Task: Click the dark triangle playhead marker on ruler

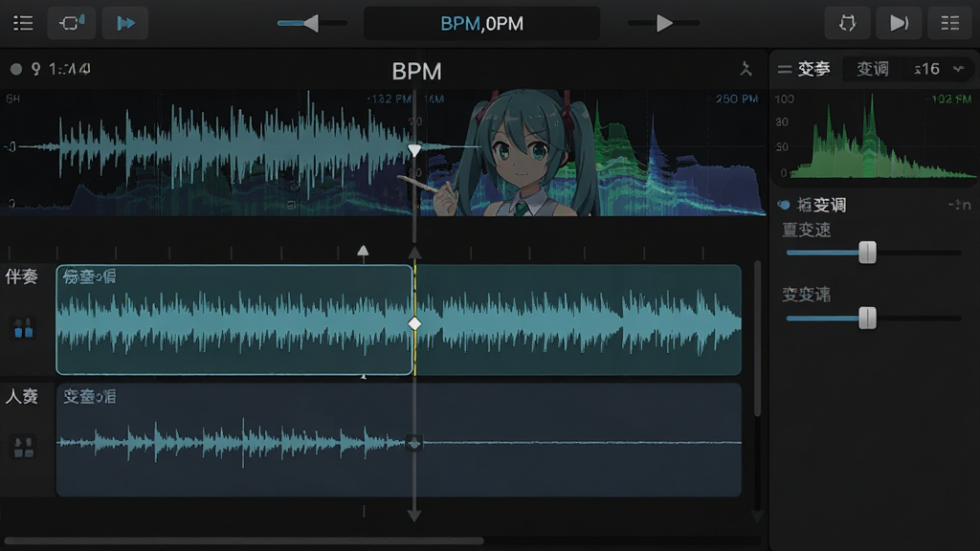Action: click(414, 253)
